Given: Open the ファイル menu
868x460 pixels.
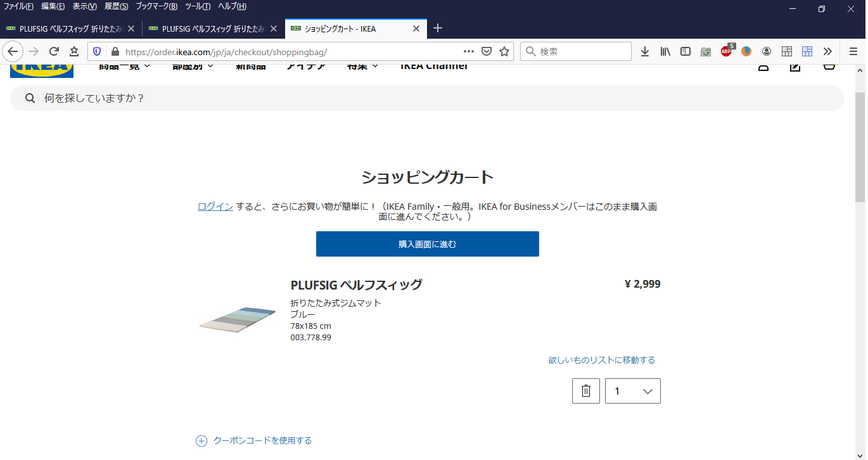Looking at the screenshot, I should coord(18,6).
